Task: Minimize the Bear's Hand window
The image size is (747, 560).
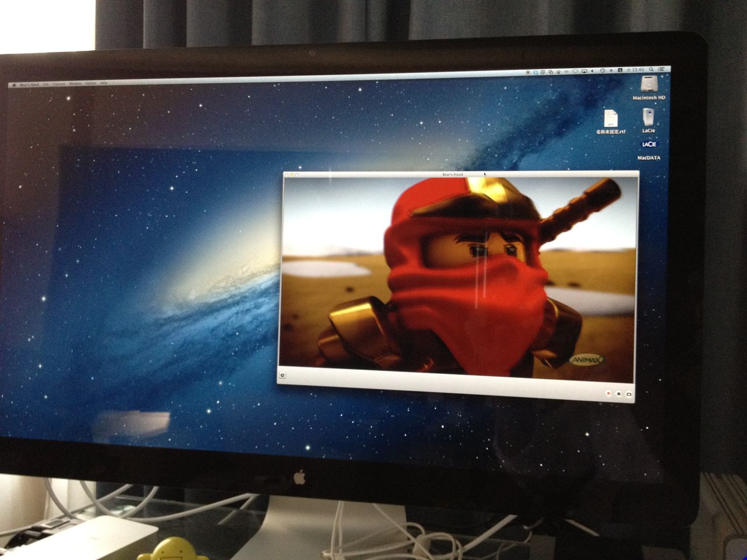Action: (x=292, y=174)
